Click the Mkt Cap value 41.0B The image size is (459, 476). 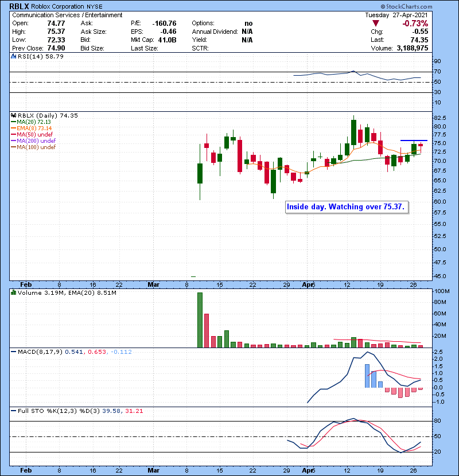[167, 40]
